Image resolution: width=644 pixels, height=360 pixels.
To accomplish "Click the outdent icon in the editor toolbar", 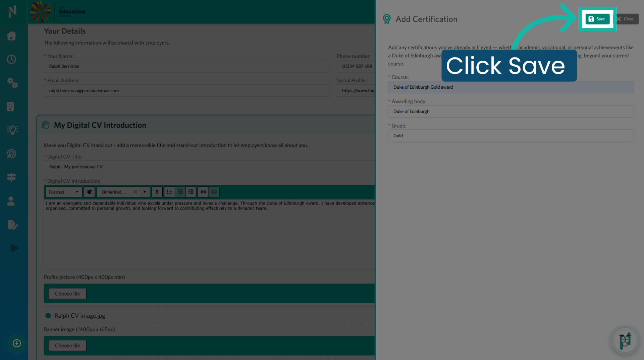I will pyautogui.click(x=180, y=192).
